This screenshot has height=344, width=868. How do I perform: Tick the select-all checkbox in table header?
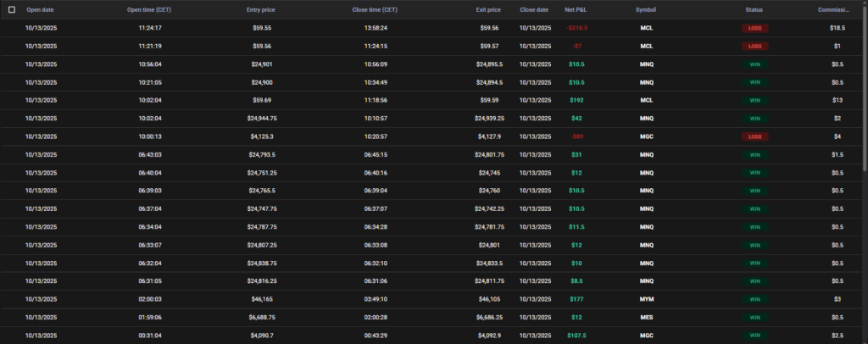11,9
